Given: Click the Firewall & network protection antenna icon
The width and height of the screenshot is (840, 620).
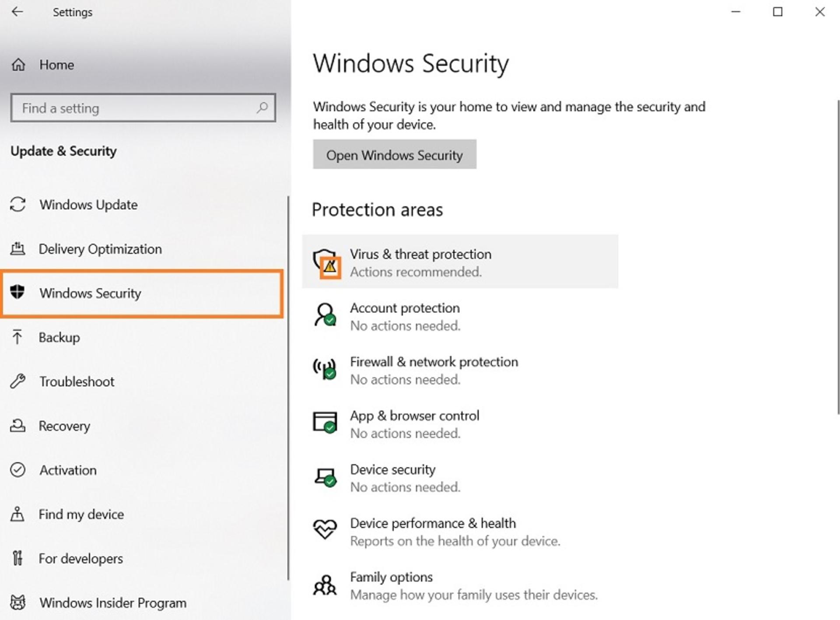Looking at the screenshot, I should [x=325, y=369].
